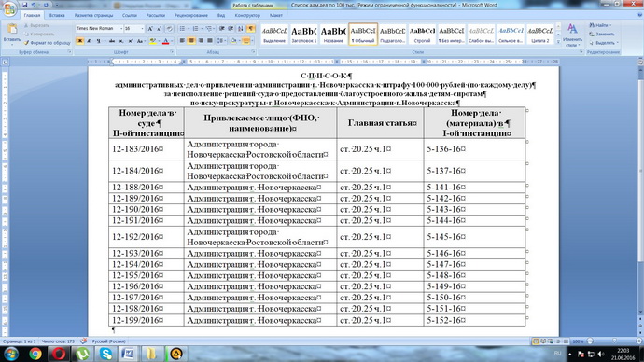Expand the styles gallery more arrow
The image size is (644, 362).
[x=558, y=42]
